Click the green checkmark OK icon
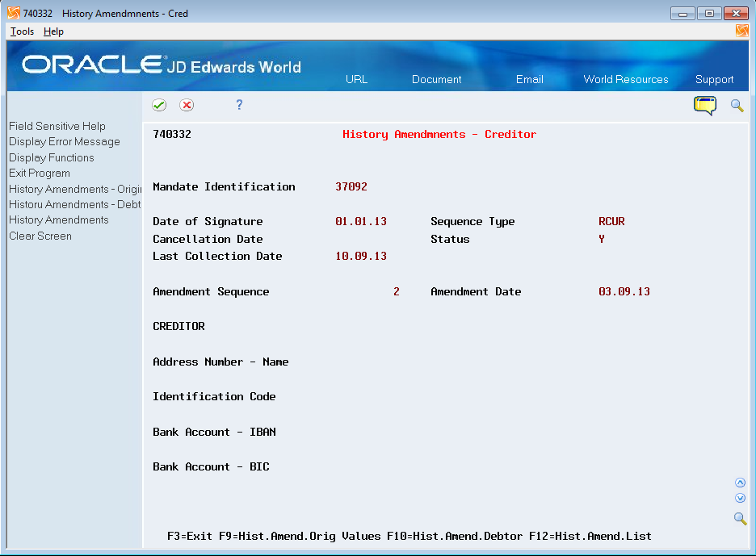 click(x=159, y=105)
